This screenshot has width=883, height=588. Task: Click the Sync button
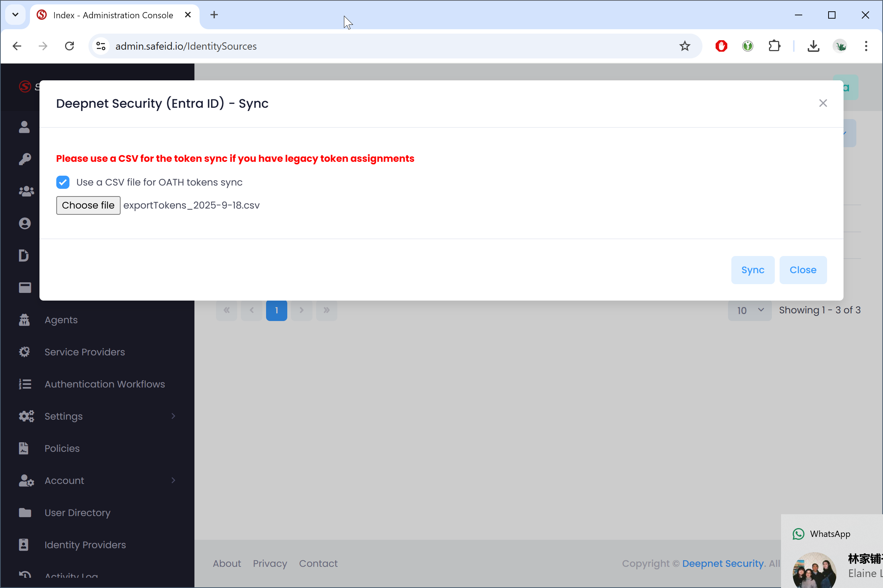(753, 270)
